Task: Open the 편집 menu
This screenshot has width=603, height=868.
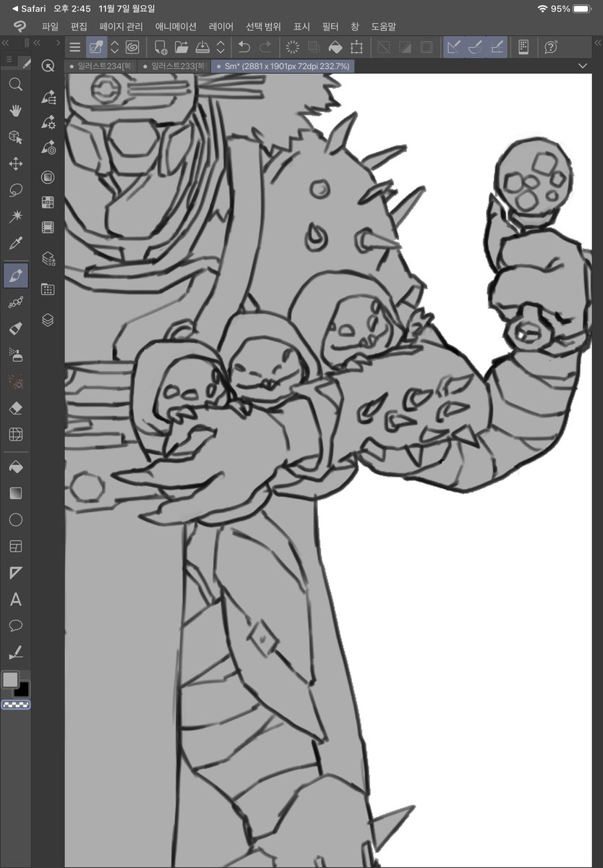Action: (x=79, y=27)
